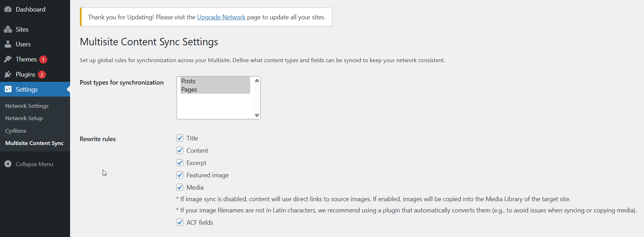Click the Settings sliders icon
This screenshot has width=644, height=237.
click(x=8, y=89)
